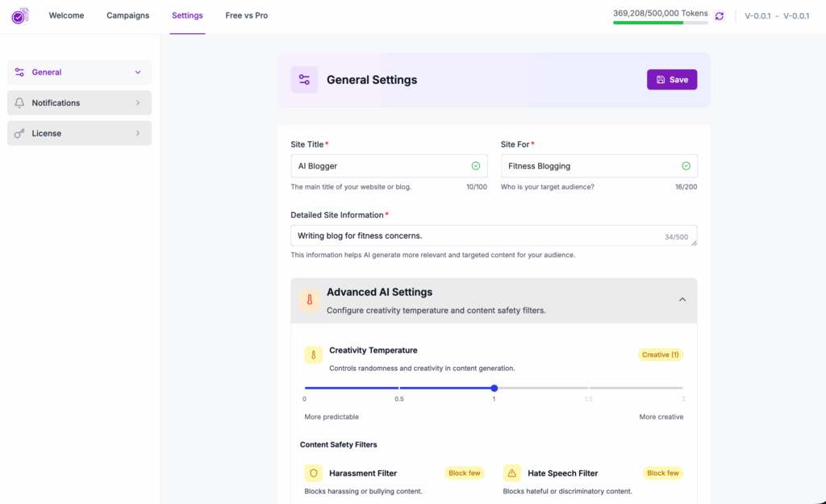Select the Settings tab
Viewport: 826px width, 504px height.
187,15
